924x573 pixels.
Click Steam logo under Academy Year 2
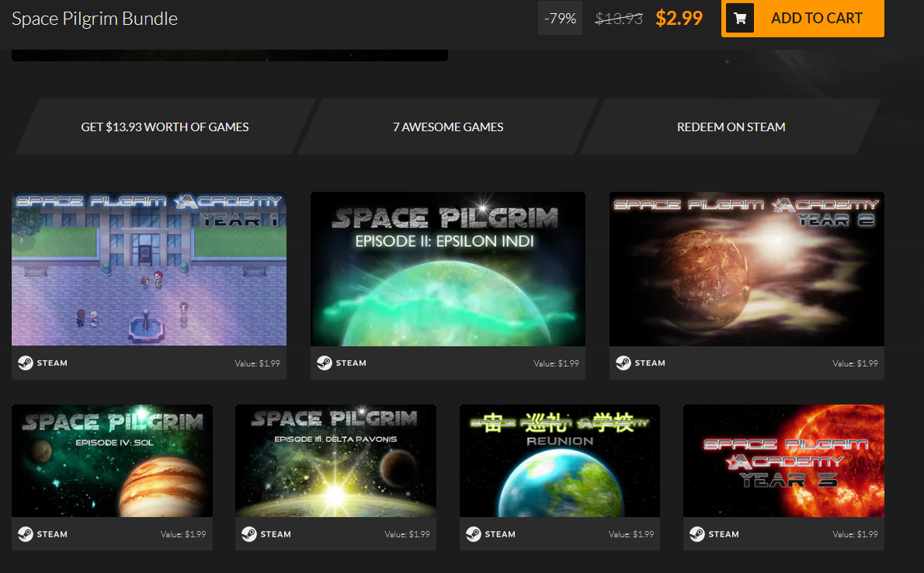click(623, 363)
